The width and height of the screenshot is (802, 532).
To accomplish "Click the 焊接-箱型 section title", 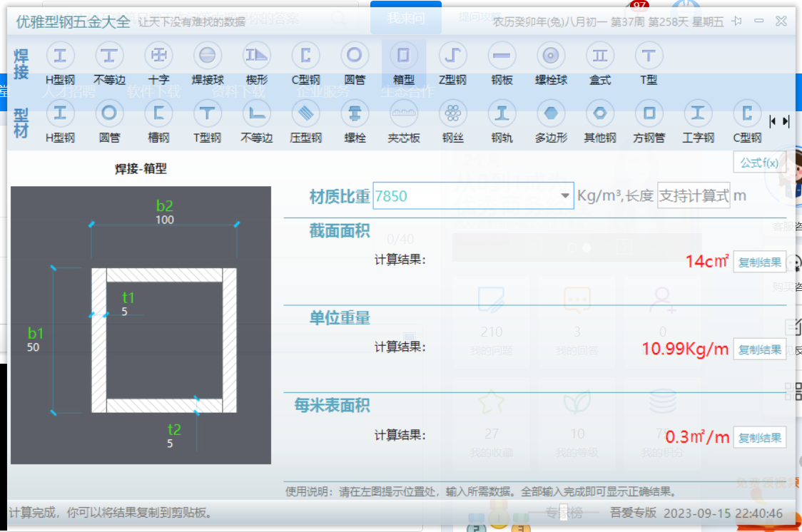I will pos(141,168).
